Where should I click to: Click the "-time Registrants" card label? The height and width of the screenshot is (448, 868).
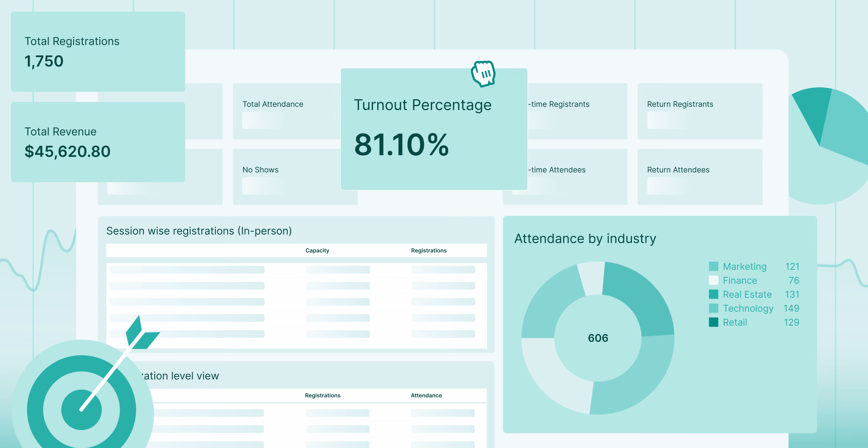[559, 104]
